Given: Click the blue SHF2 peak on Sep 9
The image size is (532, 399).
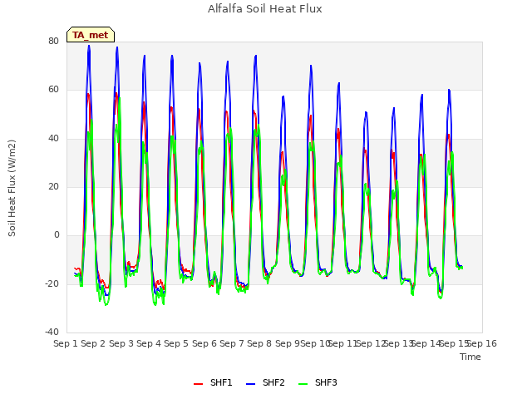Looking at the screenshot, I should pos(283,96).
